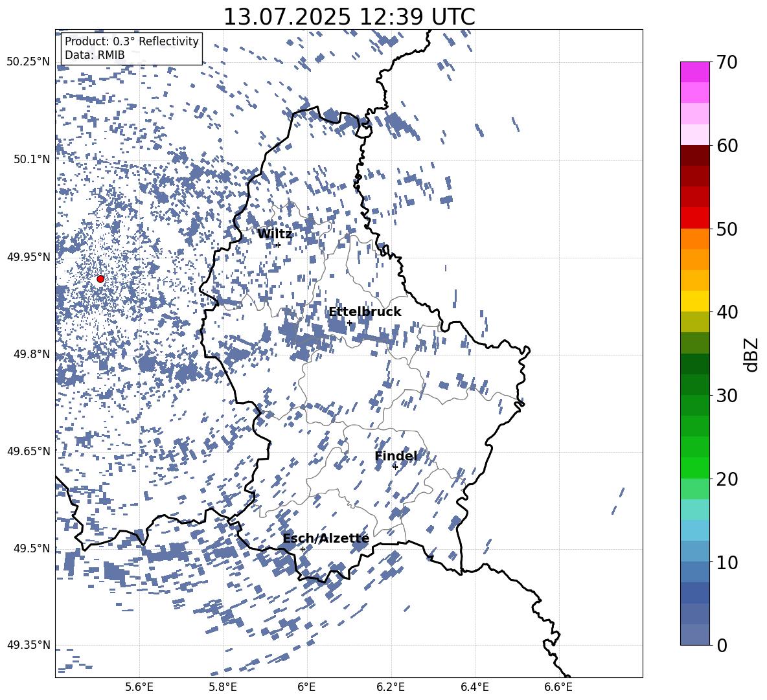Click the olive colorbar segment below 40
Screen dimensions: 767x700
pos(694,322)
